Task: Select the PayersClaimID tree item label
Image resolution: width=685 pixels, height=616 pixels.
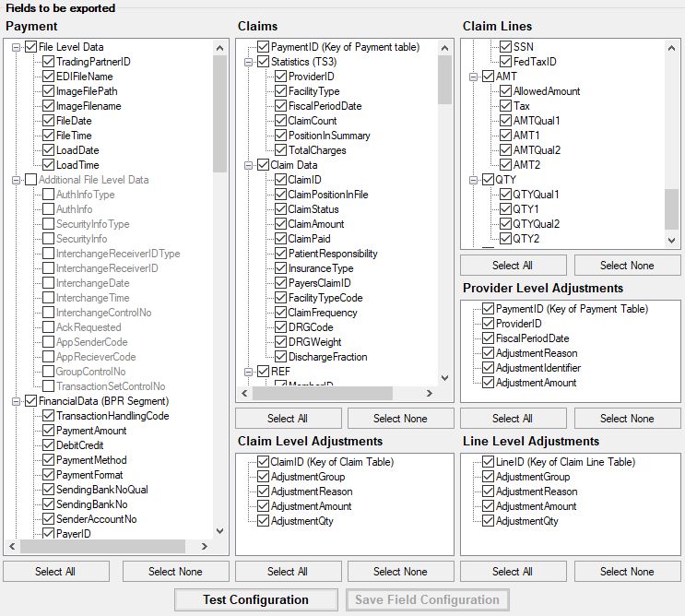Action: [319, 283]
